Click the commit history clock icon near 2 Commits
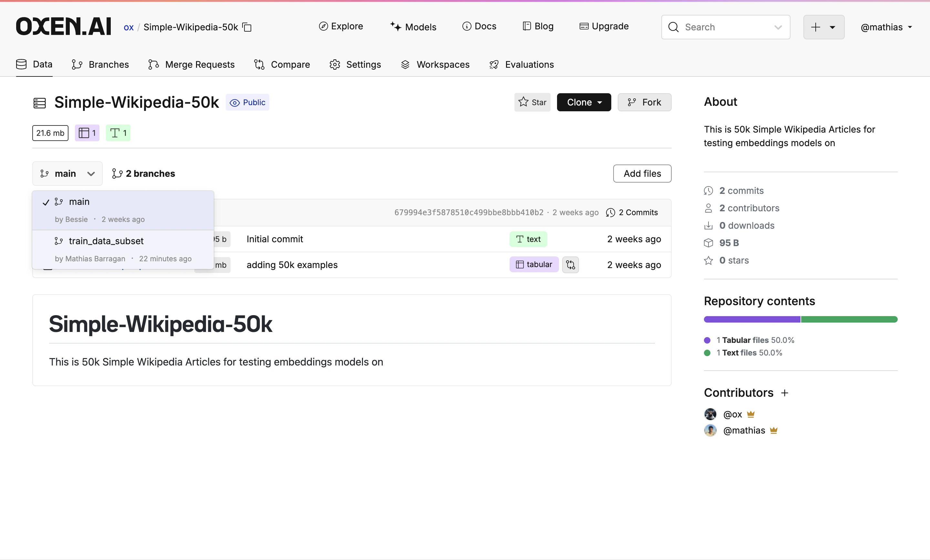930x560 pixels. coord(610,212)
